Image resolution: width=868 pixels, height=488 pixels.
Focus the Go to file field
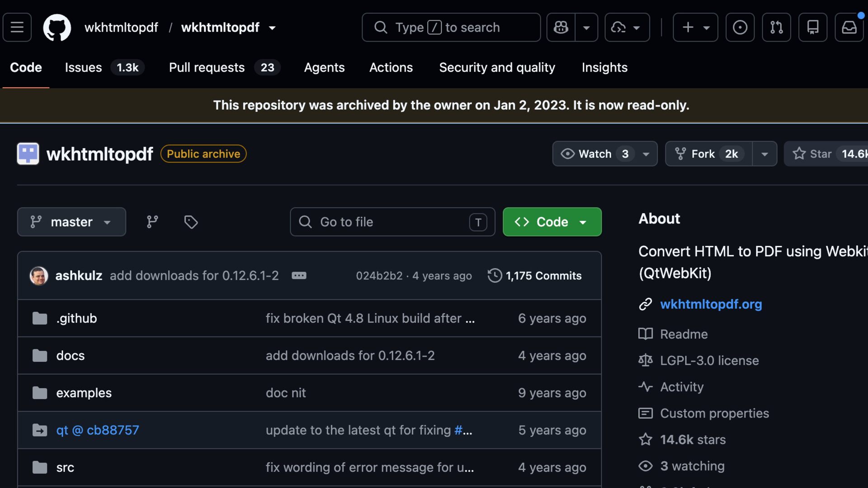392,222
